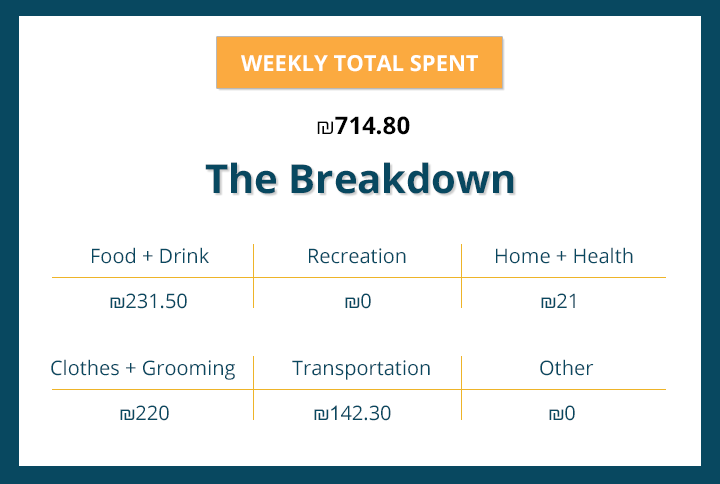Click the shekel symbol beside 714.80
The image size is (720, 484).
click(x=324, y=128)
